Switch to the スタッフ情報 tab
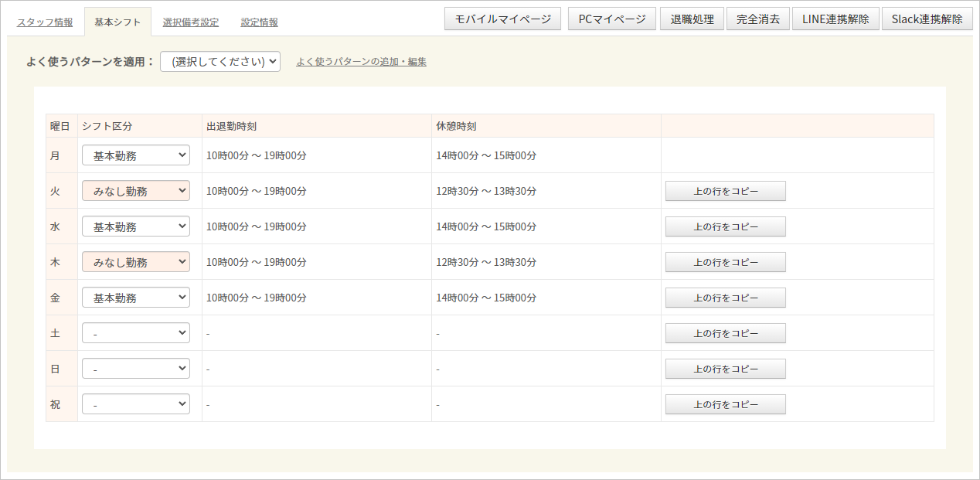 tap(45, 22)
